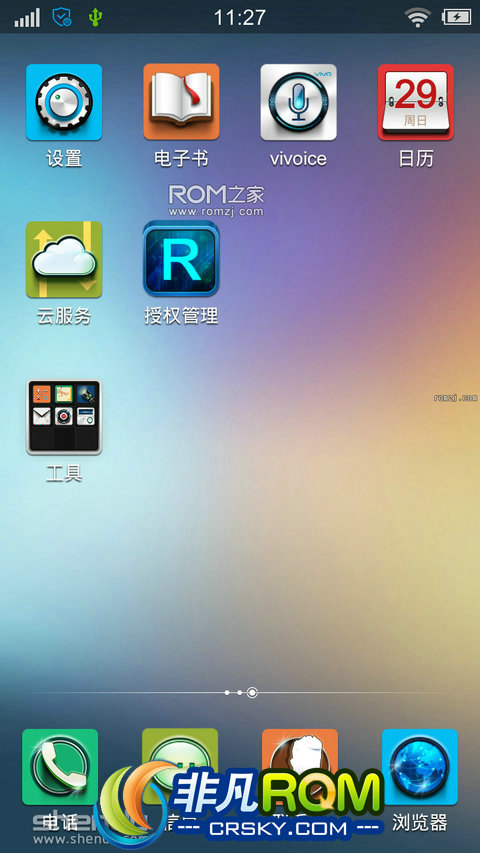Viewport: 480px width, 853px height.
Task: Open the green messaging app in dock
Action: point(180,767)
